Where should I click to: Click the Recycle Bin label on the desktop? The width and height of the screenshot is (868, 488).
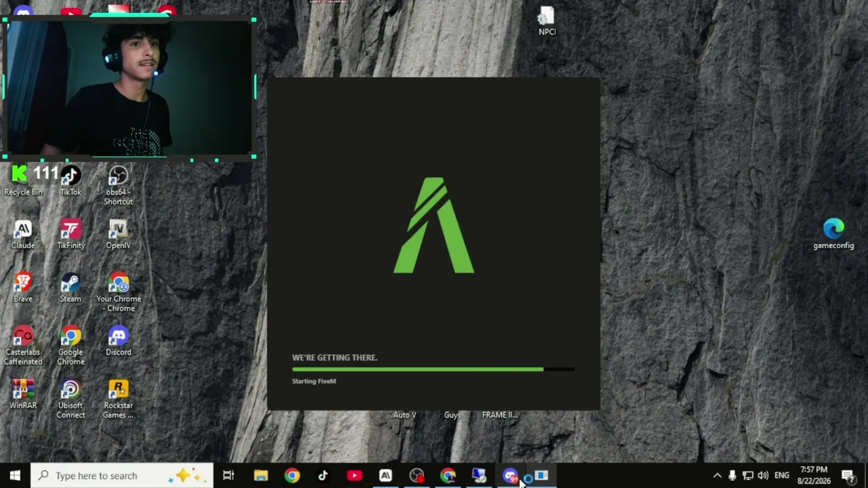[23, 192]
